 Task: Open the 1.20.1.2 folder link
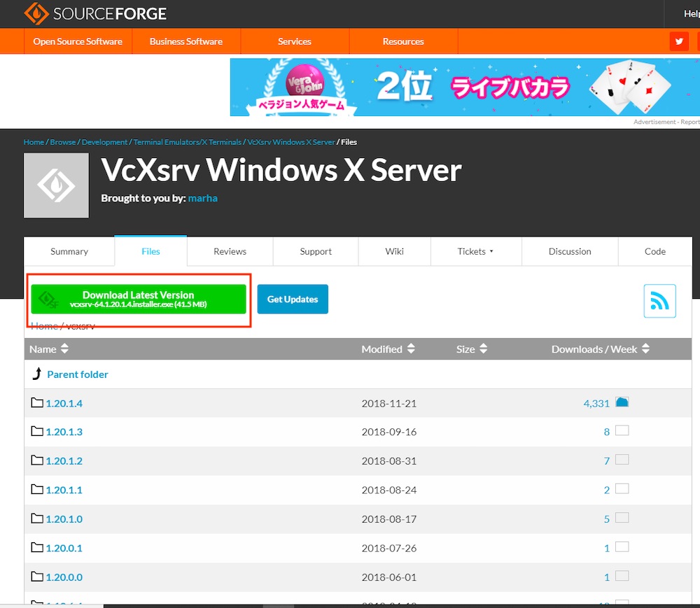coord(64,461)
